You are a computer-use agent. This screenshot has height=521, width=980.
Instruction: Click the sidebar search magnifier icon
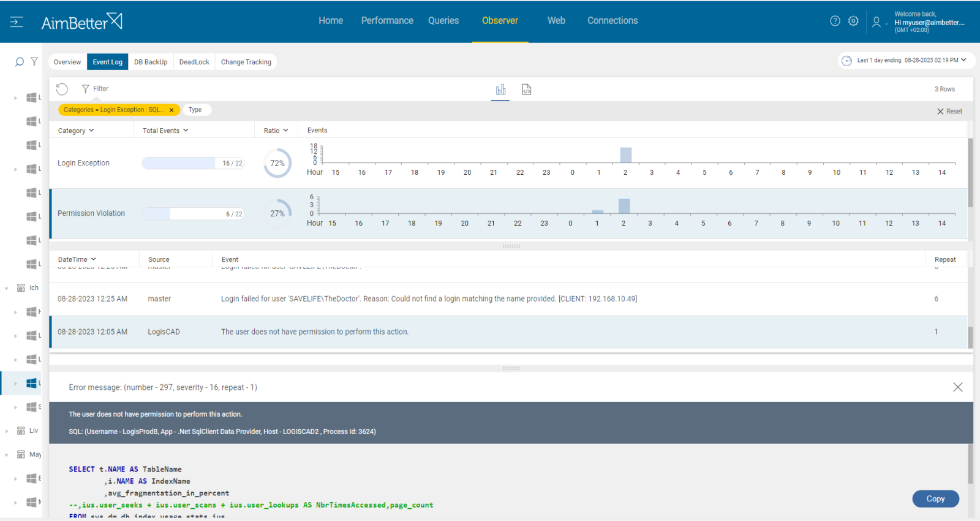coord(19,62)
